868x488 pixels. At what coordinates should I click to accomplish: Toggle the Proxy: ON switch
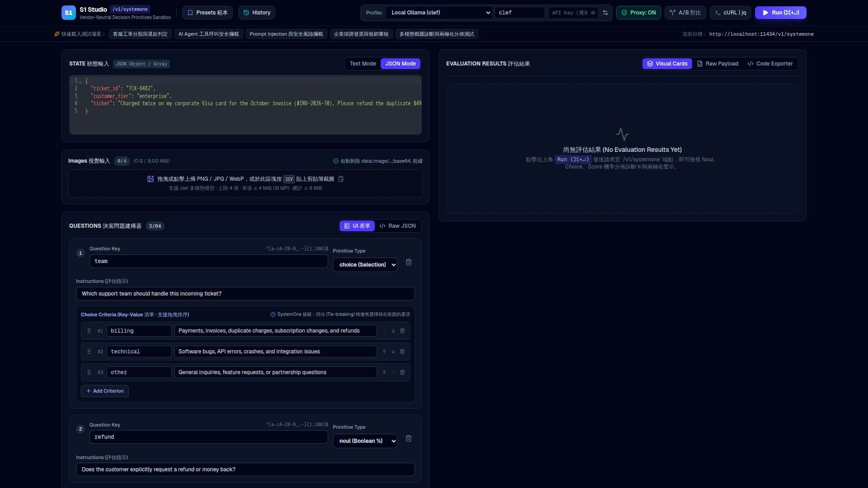[x=638, y=13]
